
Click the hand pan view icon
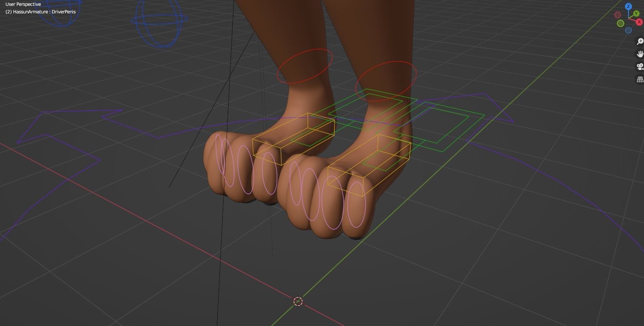640,54
